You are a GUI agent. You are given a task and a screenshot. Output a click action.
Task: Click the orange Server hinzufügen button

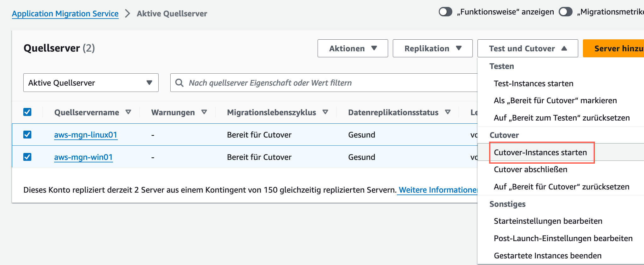pyautogui.click(x=613, y=48)
